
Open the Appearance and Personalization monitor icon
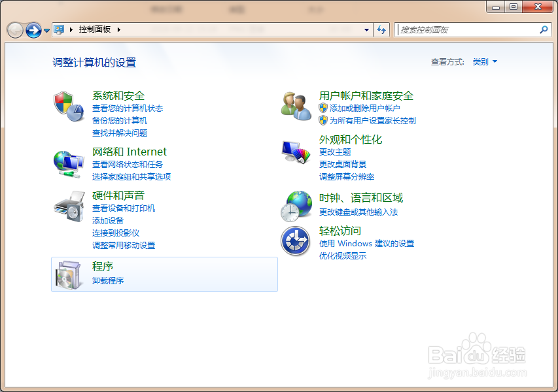tap(296, 152)
